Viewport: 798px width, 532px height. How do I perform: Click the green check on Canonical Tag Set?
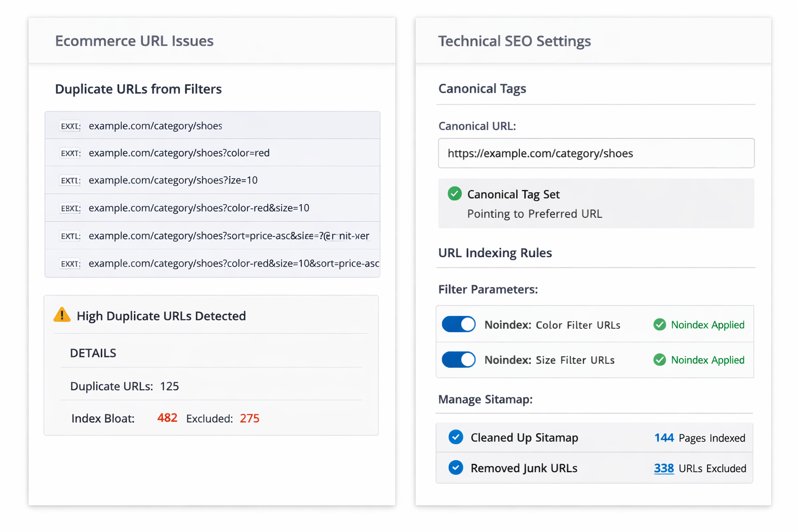454,193
